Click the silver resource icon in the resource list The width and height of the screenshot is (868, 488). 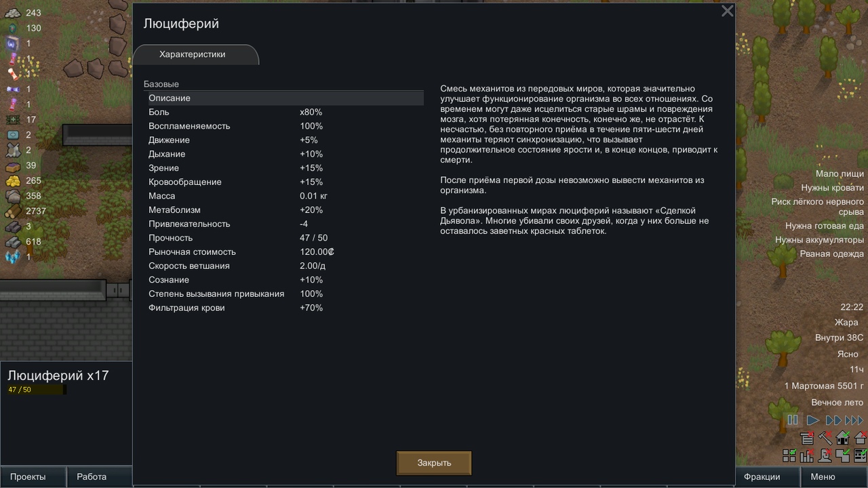(13, 13)
